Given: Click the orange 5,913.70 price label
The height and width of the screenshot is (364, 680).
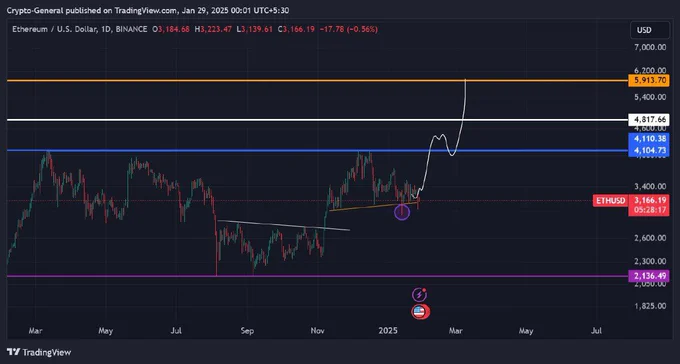Looking at the screenshot, I should [648, 80].
